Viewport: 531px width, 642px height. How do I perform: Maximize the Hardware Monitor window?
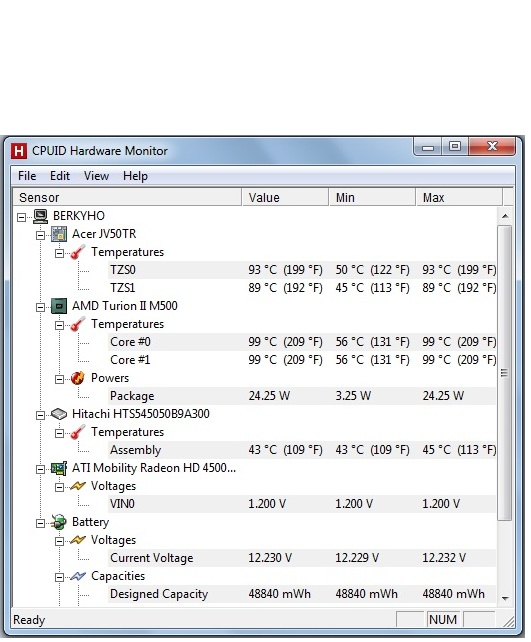pos(455,147)
